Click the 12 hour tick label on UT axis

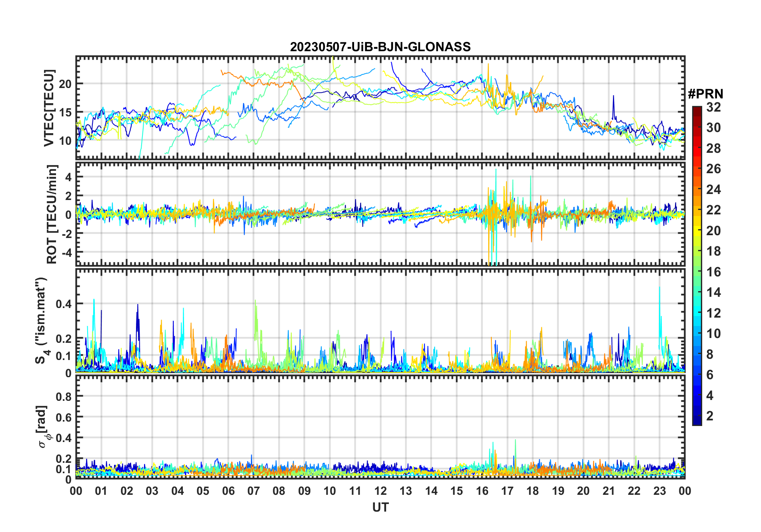[380, 491]
